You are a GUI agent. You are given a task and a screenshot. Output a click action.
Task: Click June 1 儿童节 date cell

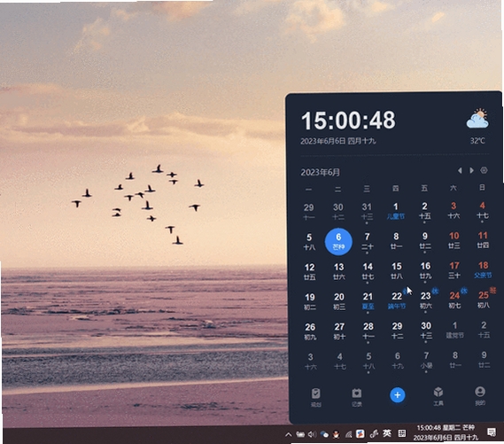coord(396,211)
